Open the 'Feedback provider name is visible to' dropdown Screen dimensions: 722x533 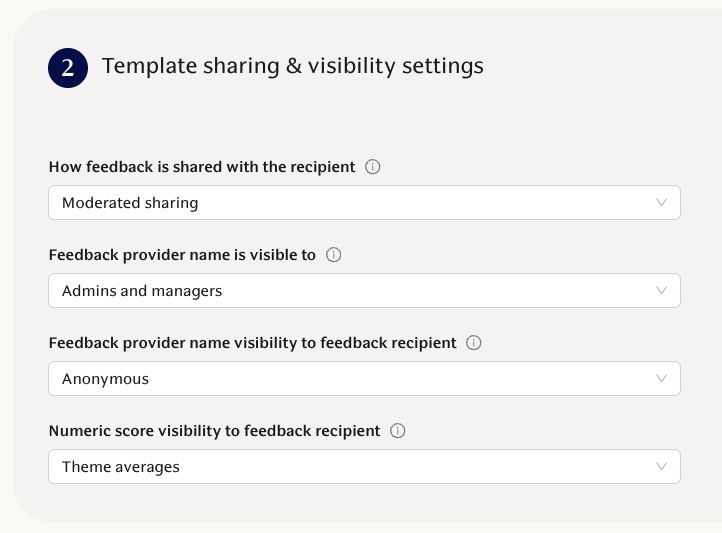pyautogui.click(x=364, y=291)
